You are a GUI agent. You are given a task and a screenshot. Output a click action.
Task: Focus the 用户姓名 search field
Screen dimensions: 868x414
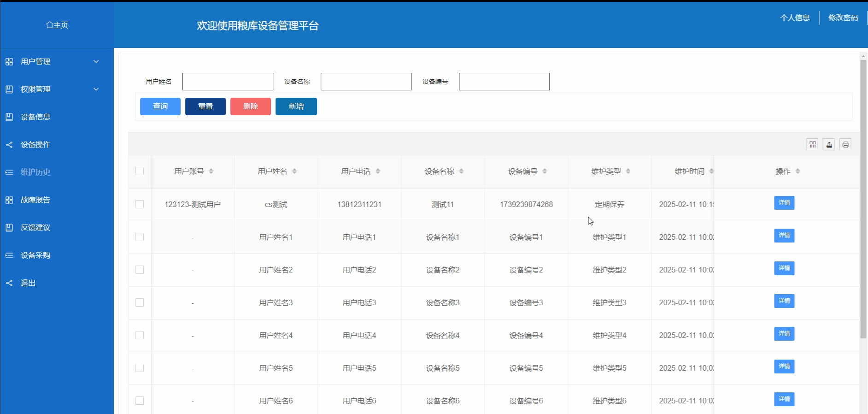(228, 82)
